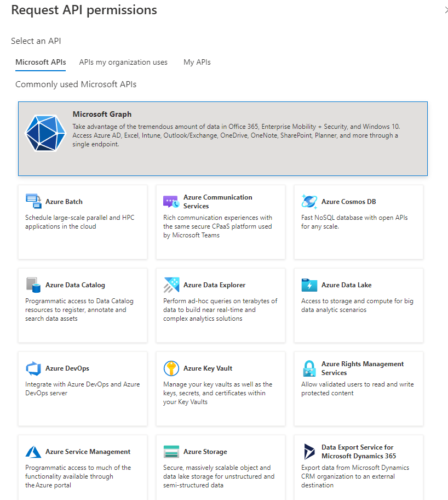The image size is (448, 500).
Task: Click 'Allow validated users to read' description
Action: pyautogui.click(x=358, y=389)
